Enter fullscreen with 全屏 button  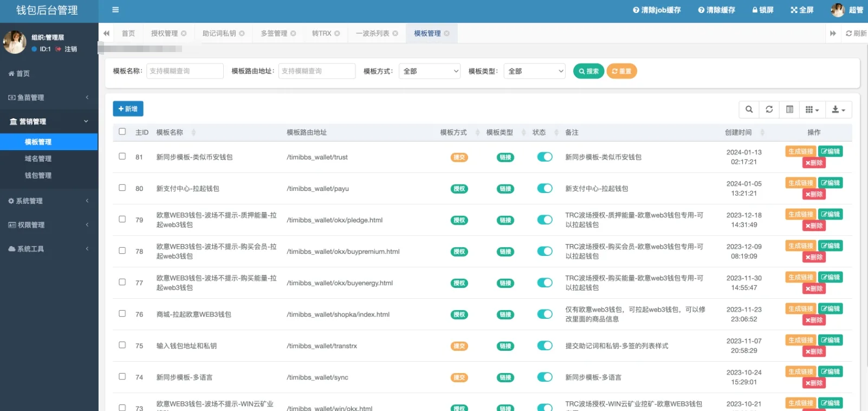coord(801,10)
